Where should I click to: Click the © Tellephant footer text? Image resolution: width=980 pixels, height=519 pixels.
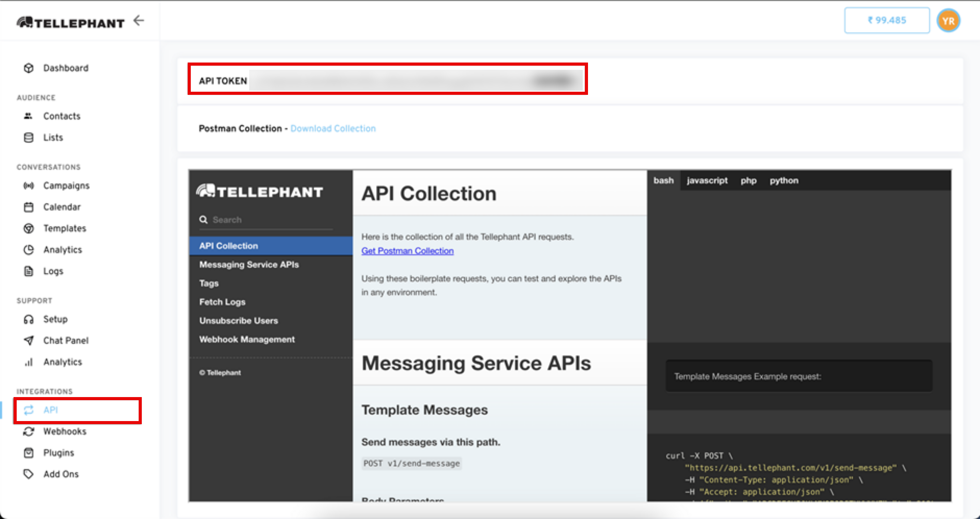point(220,373)
